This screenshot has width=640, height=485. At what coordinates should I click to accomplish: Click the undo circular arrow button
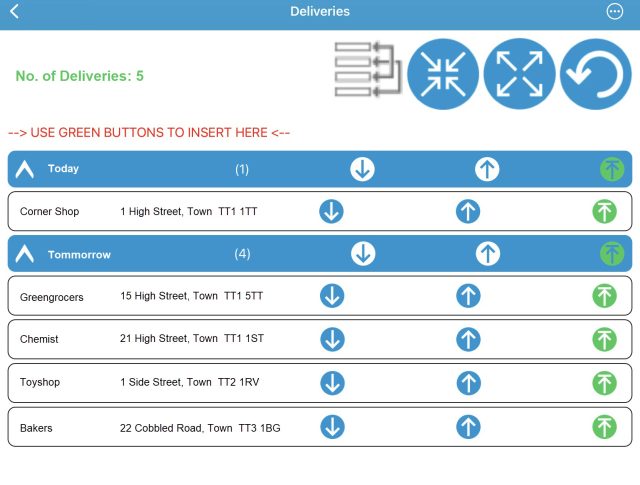coord(596,74)
